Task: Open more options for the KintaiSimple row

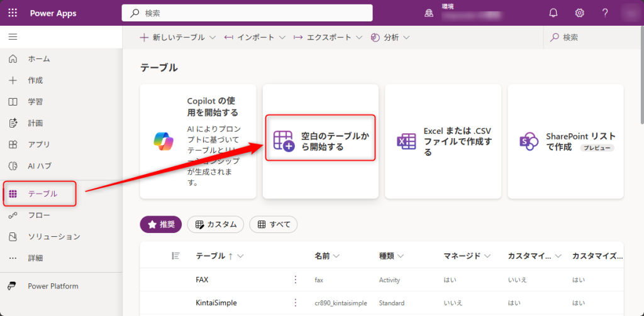Action: pyautogui.click(x=296, y=302)
